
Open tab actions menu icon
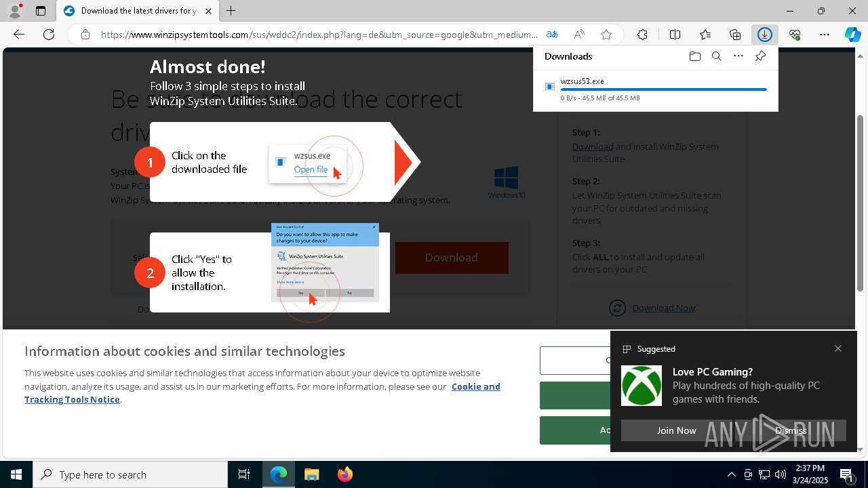coord(41,11)
